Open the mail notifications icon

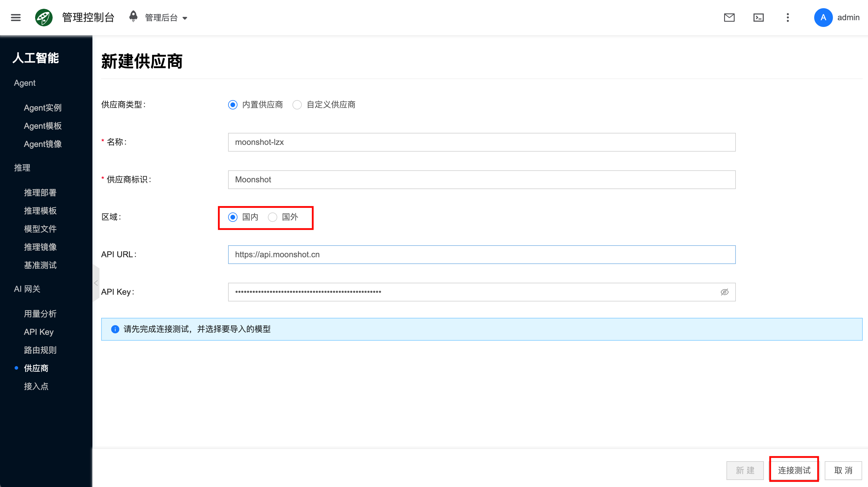(x=729, y=18)
